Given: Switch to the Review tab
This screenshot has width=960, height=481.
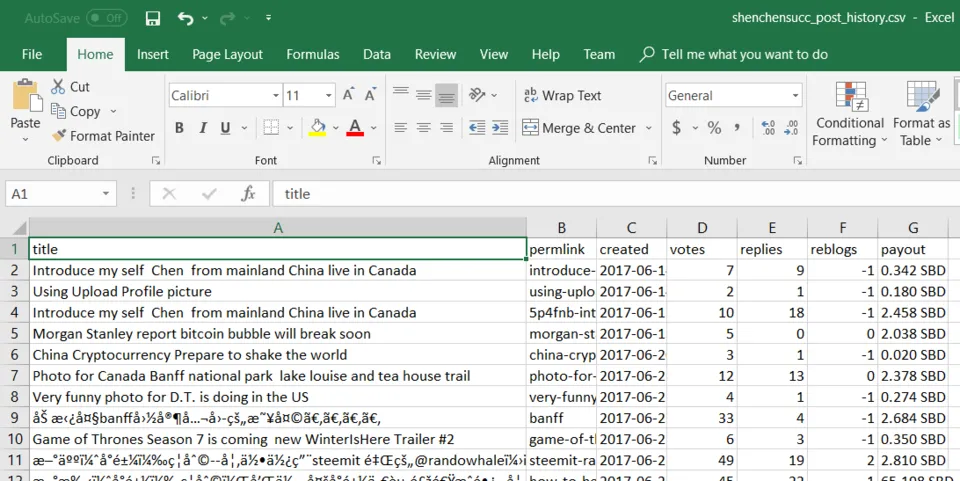Looking at the screenshot, I should pyautogui.click(x=435, y=54).
